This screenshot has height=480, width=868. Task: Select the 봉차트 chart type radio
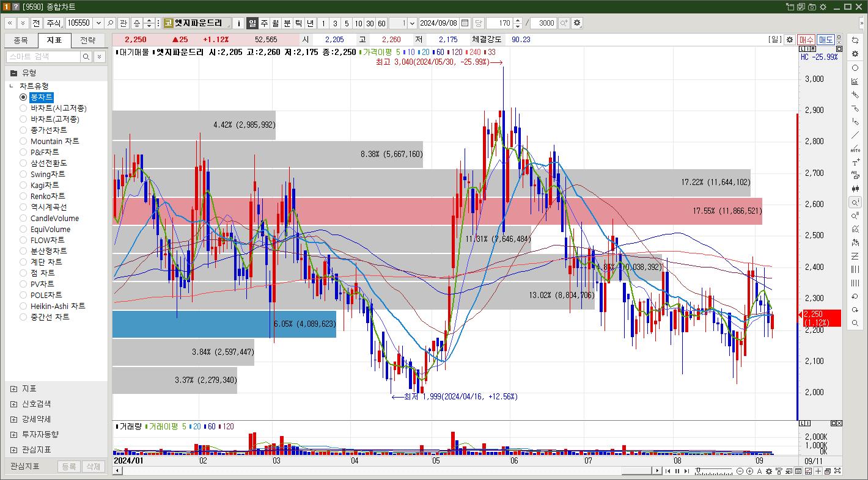point(23,97)
